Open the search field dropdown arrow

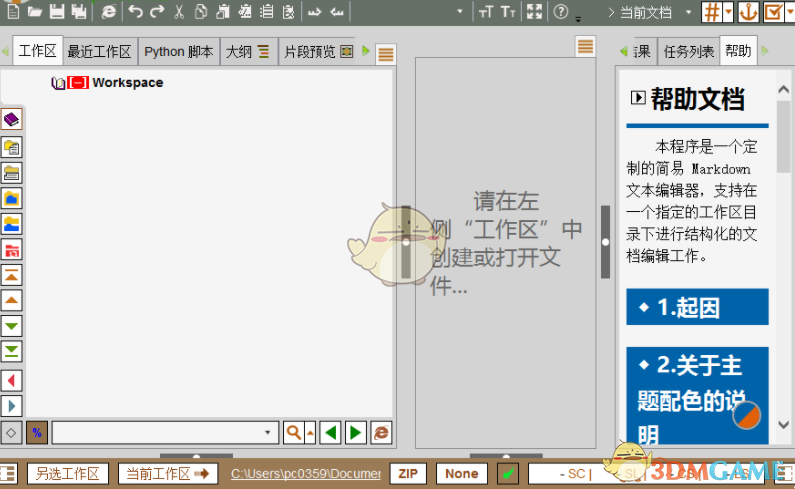(x=267, y=433)
